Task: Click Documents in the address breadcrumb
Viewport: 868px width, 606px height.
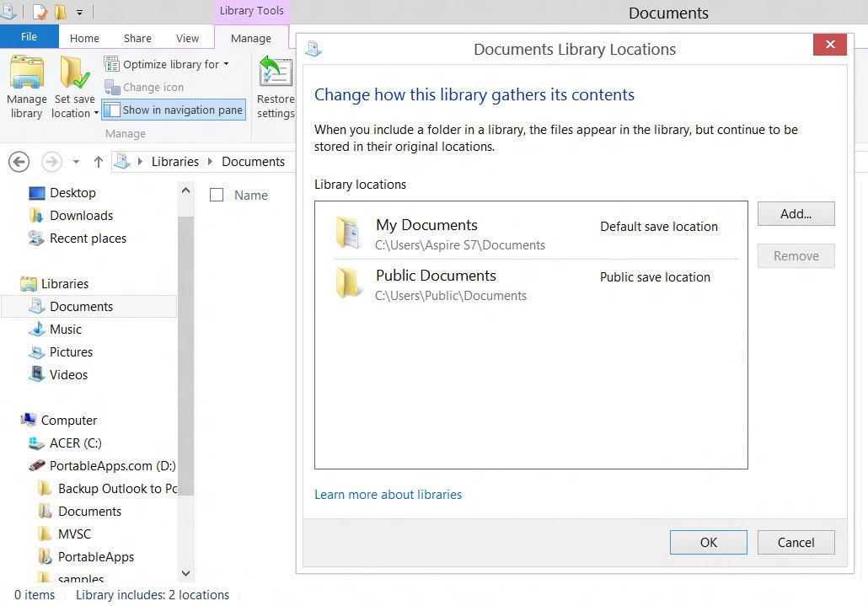Action: (x=253, y=162)
